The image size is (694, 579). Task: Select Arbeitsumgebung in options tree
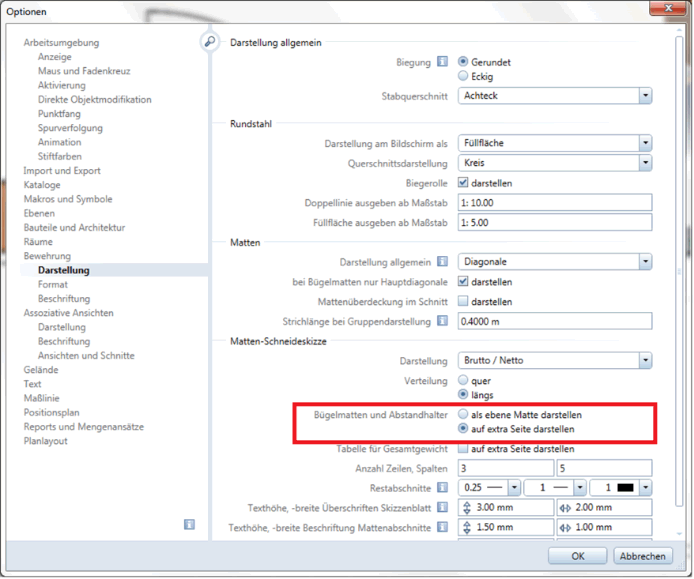pyautogui.click(x=62, y=42)
